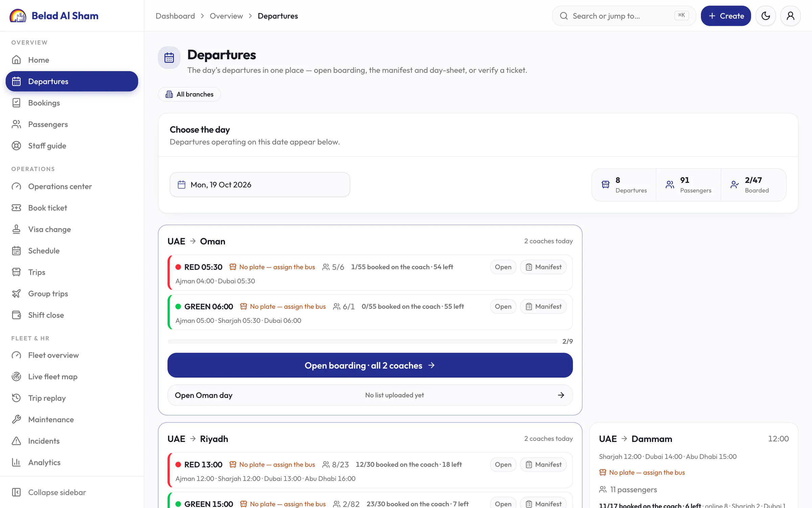The width and height of the screenshot is (812, 508).
Task: Click the Maintenance wrench icon
Action: tap(16, 420)
